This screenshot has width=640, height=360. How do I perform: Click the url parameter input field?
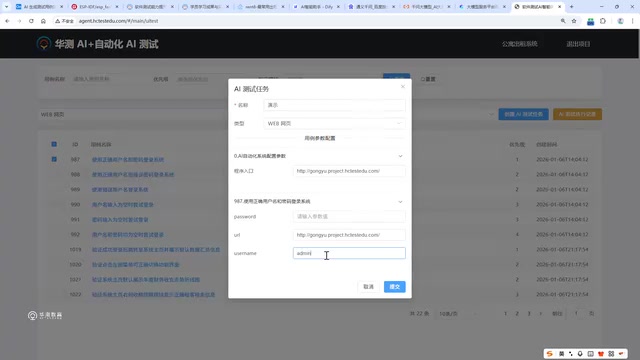pos(349,235)
